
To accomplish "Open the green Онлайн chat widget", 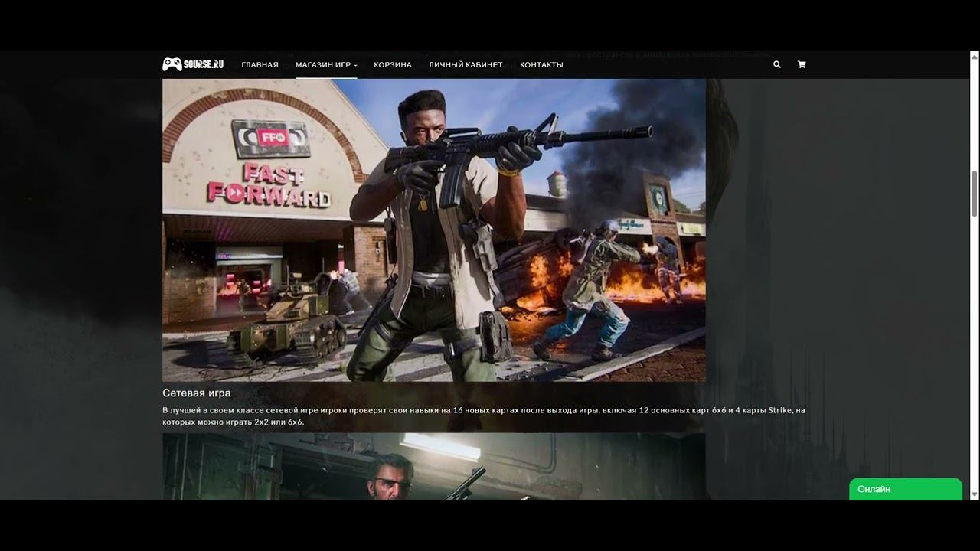I will click(x=906, y=490).
